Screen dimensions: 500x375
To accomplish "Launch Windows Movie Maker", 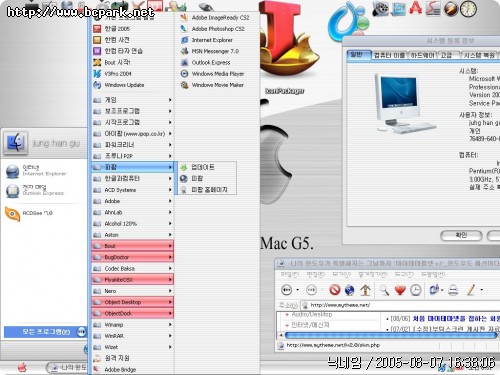I will (x=212, y=85).
